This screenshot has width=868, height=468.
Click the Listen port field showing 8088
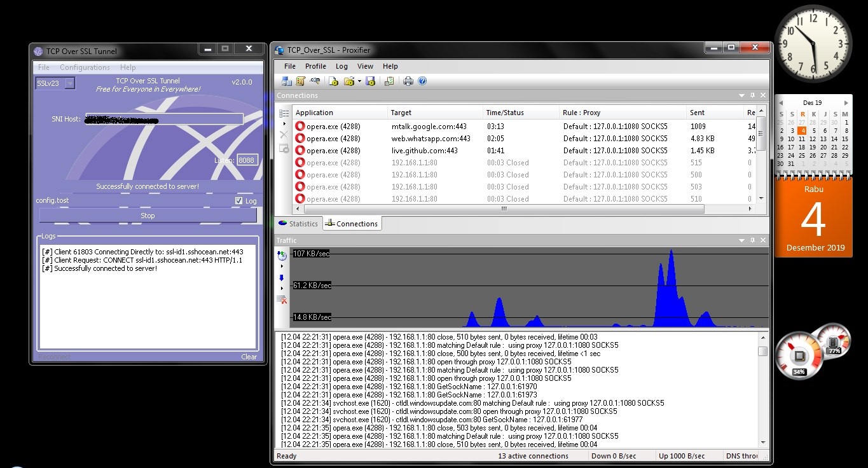(247, 160)
